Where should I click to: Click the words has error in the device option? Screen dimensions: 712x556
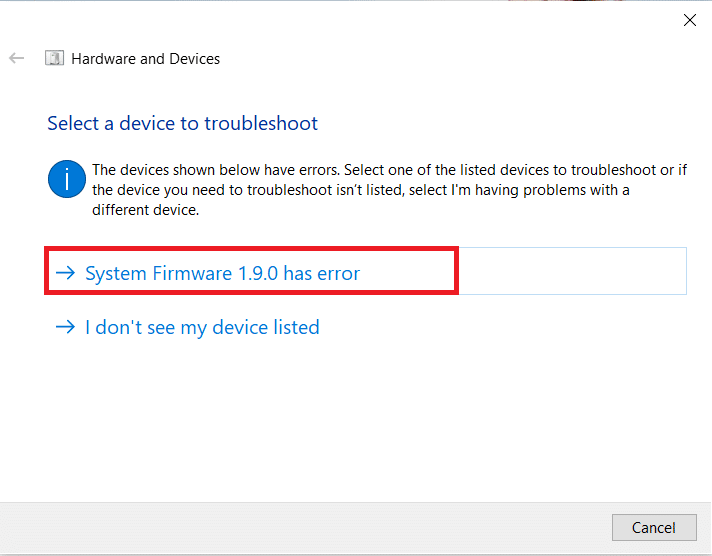coord(321,273)
